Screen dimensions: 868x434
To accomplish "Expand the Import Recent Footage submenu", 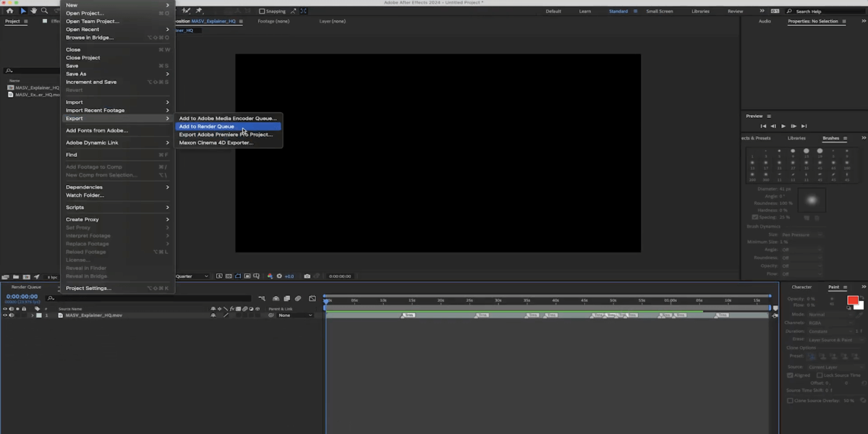I will (x=117, y=110).
